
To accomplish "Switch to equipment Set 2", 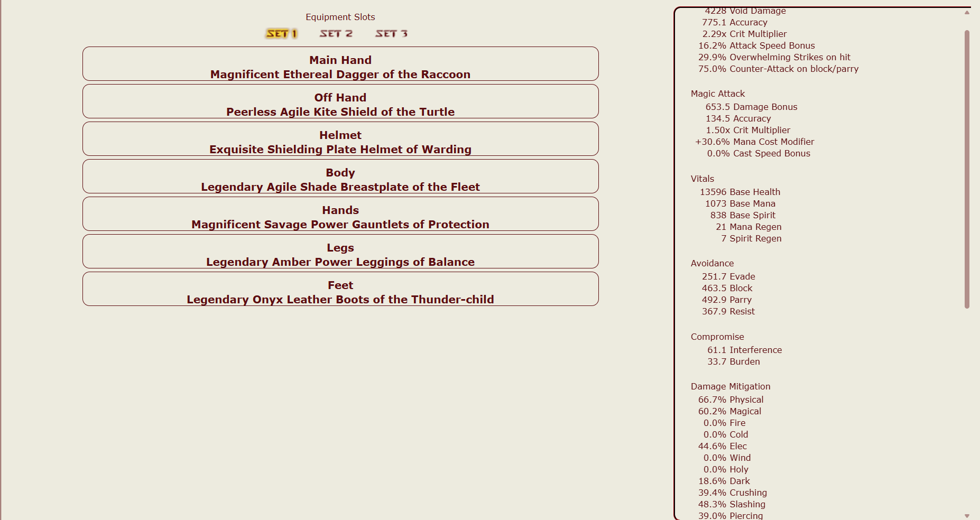I will pos(336,34).
